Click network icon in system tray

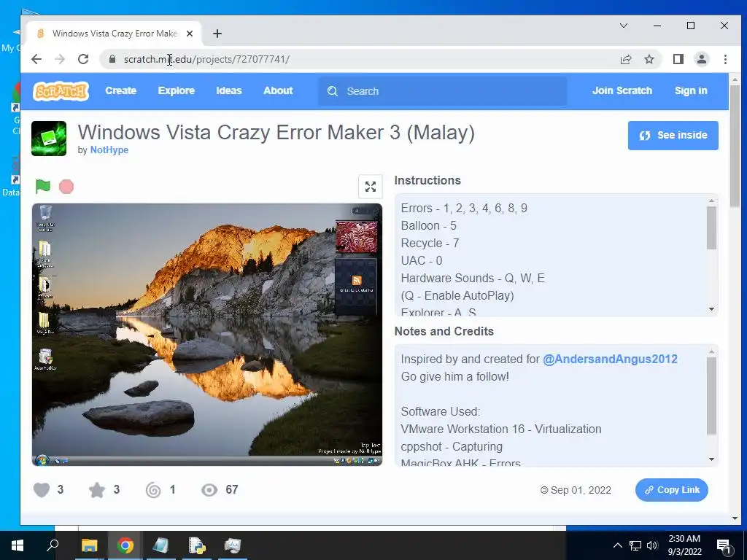[x=635, y=545]
